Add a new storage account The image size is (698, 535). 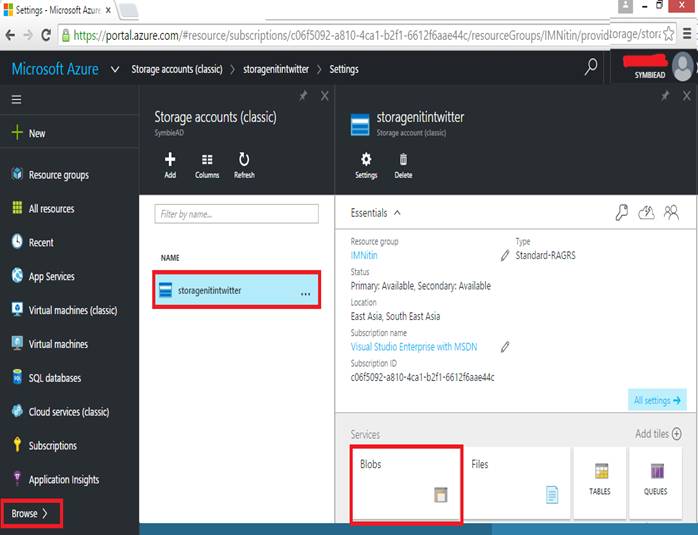(x=170, y=165)
